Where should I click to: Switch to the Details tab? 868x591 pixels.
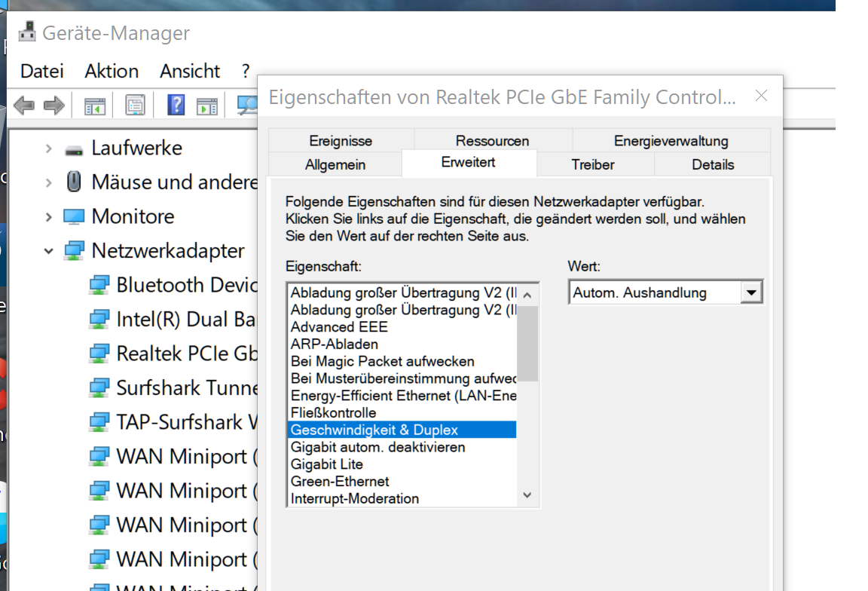point(713,164)
